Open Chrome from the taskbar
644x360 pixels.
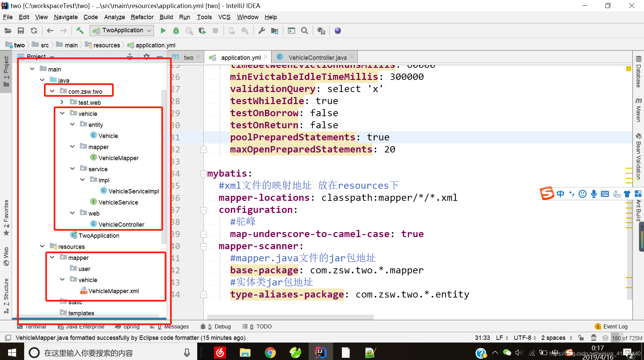tap(270, 353)
